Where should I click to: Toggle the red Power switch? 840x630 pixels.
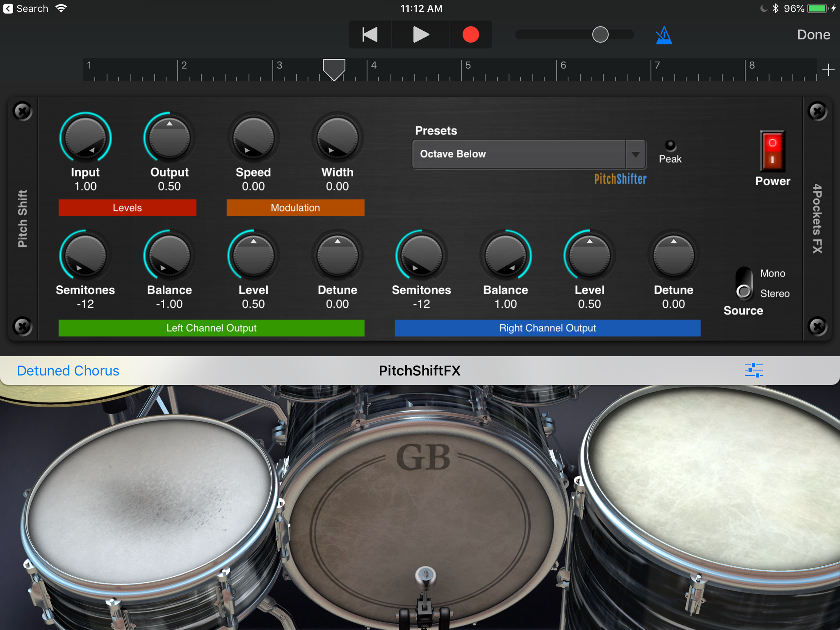(x=772, y=151)
